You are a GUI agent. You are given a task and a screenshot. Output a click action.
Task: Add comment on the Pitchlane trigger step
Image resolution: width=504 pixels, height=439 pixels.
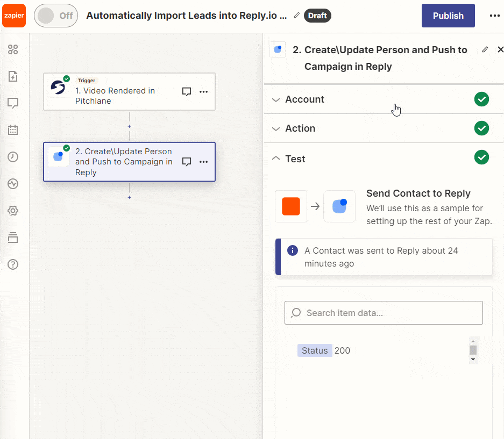(187, 92)
